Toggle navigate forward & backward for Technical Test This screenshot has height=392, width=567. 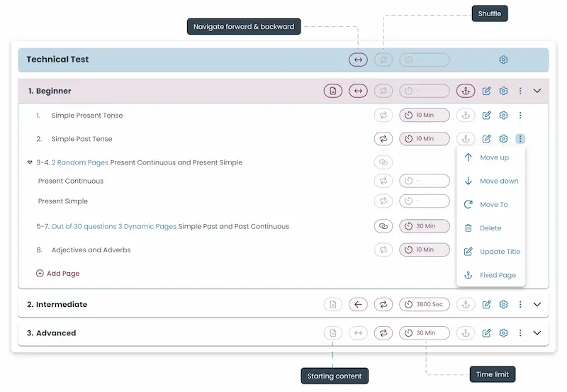coord(358,60)
